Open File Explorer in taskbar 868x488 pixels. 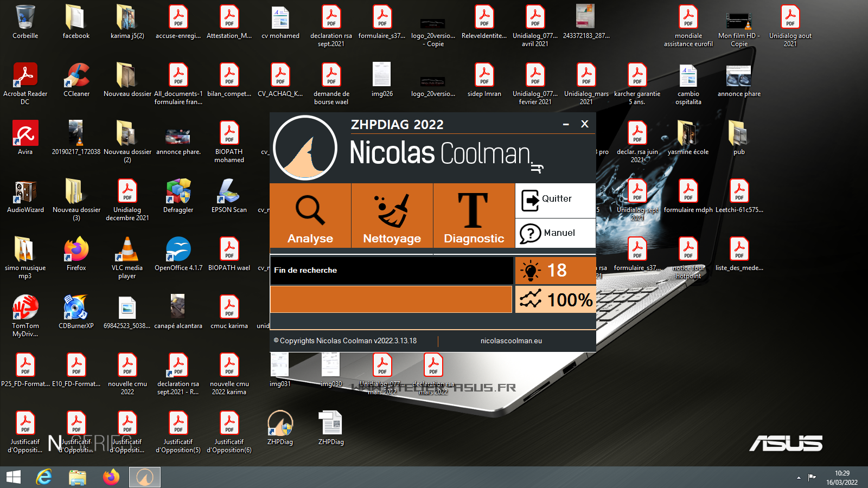click(x=78, y=477)
